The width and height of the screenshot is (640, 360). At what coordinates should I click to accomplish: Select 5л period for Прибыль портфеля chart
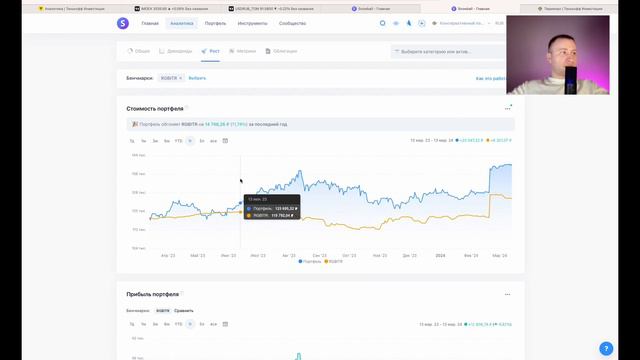202,324
